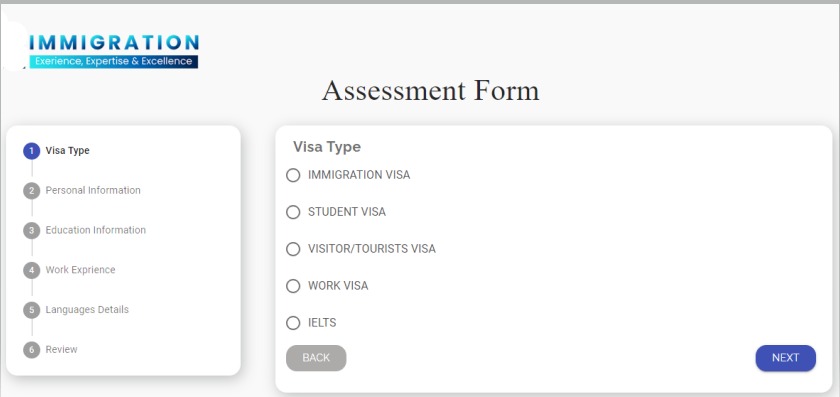Viewport: 840px width, 397px height.
Task: Click step 4 circle icon
Action: click(32, 270)
